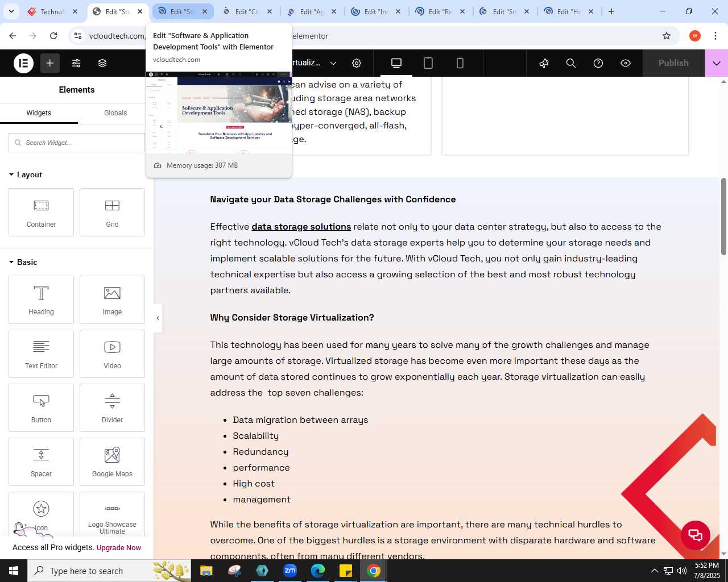Choose the Divider widget
728x582 pixels.
[x=112, y=408]
